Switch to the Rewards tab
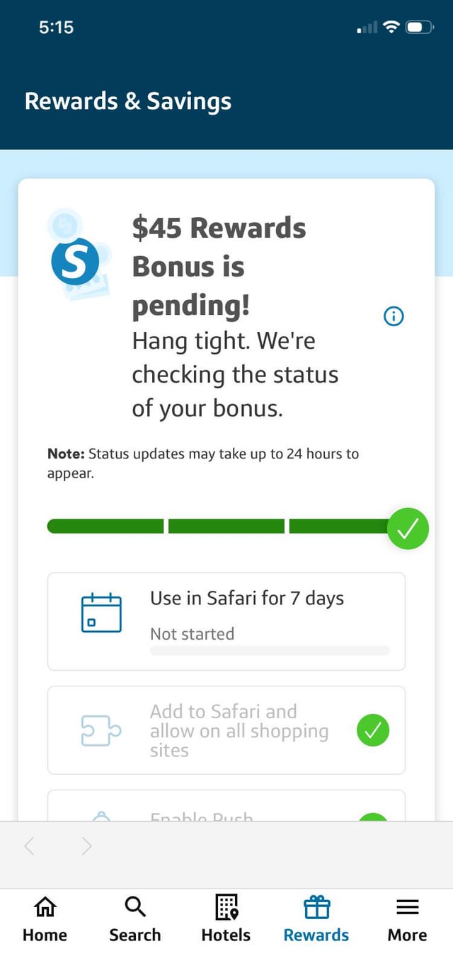The height and width of the screenshot is (980, 453). pos(316,920)
